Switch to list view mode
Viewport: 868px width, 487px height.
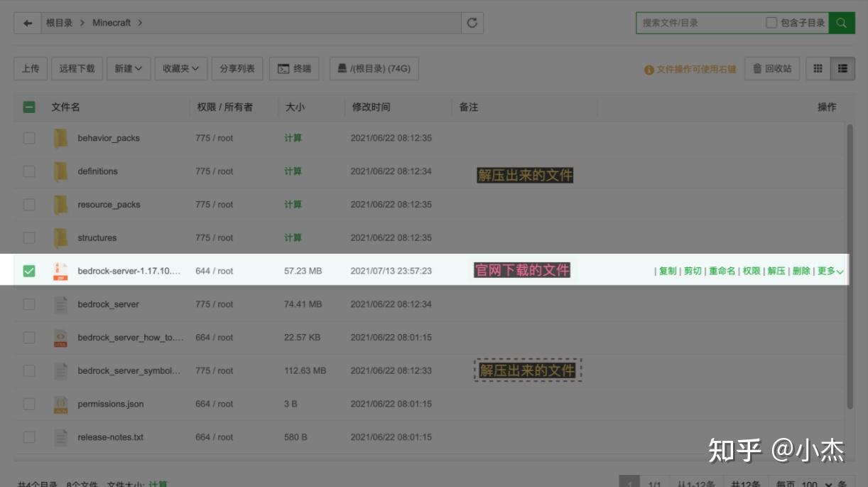(x=841, y=68)
